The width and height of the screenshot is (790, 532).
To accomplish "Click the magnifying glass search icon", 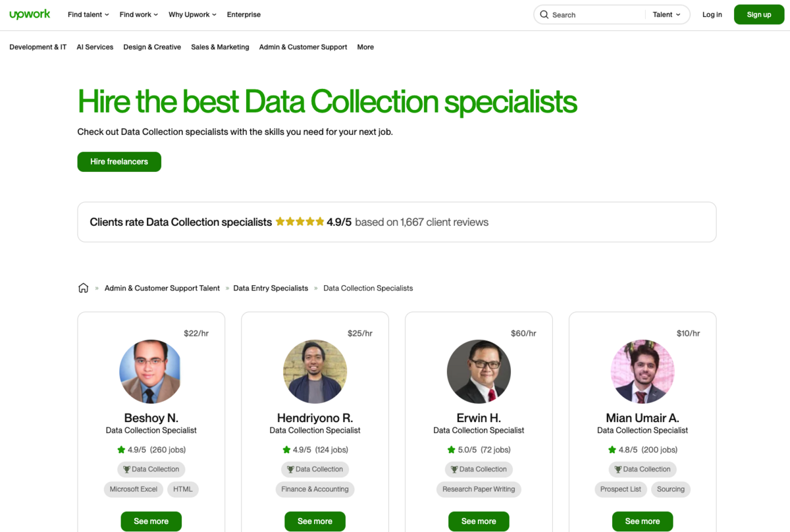I will click(x=544, y=14).
